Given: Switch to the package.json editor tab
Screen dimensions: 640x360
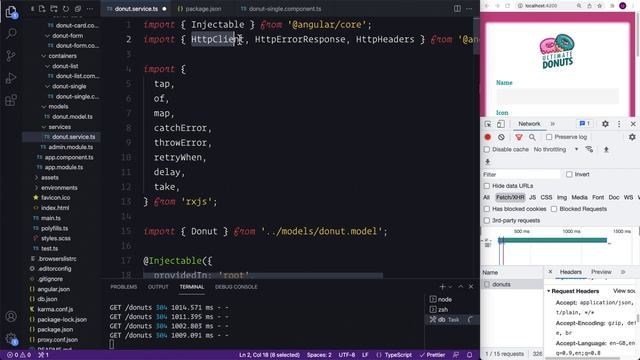Looking at the screenshot, I should pos(203,9).
